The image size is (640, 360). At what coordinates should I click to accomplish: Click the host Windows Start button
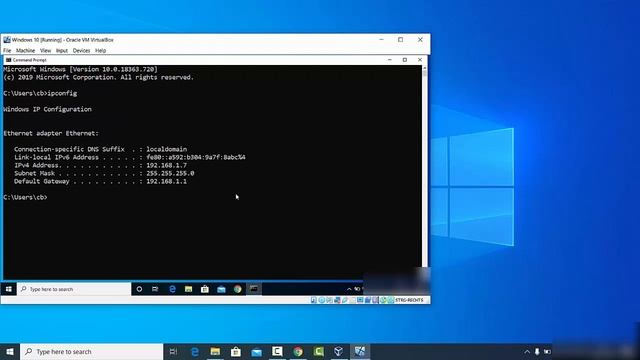(10, 351)
